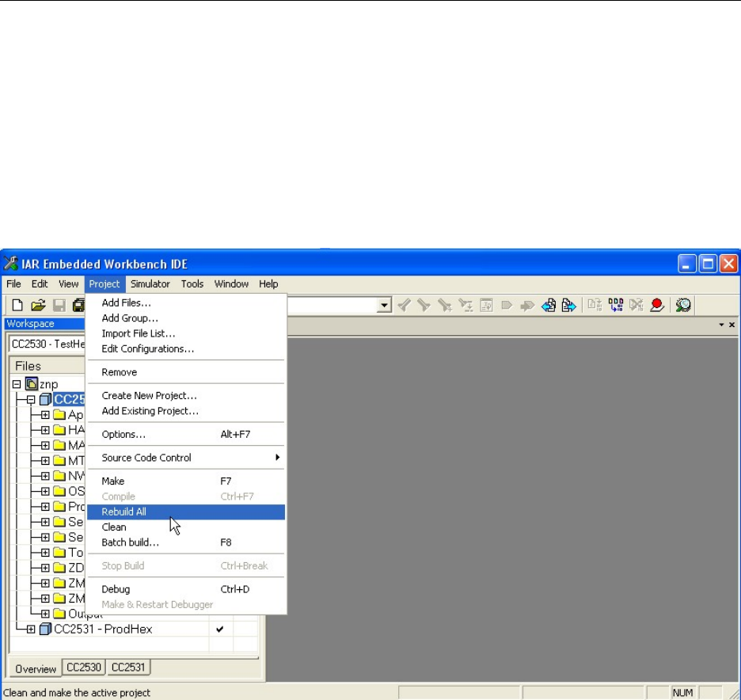Choose Add Files... menu entry
Screen dimensions: 741x700
click(186, 303)
